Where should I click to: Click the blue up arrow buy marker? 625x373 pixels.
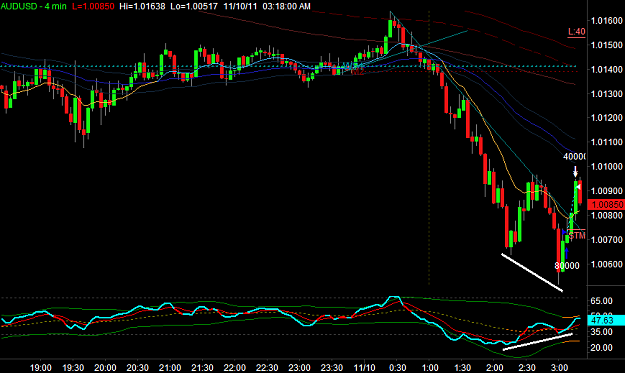(566, 252)
